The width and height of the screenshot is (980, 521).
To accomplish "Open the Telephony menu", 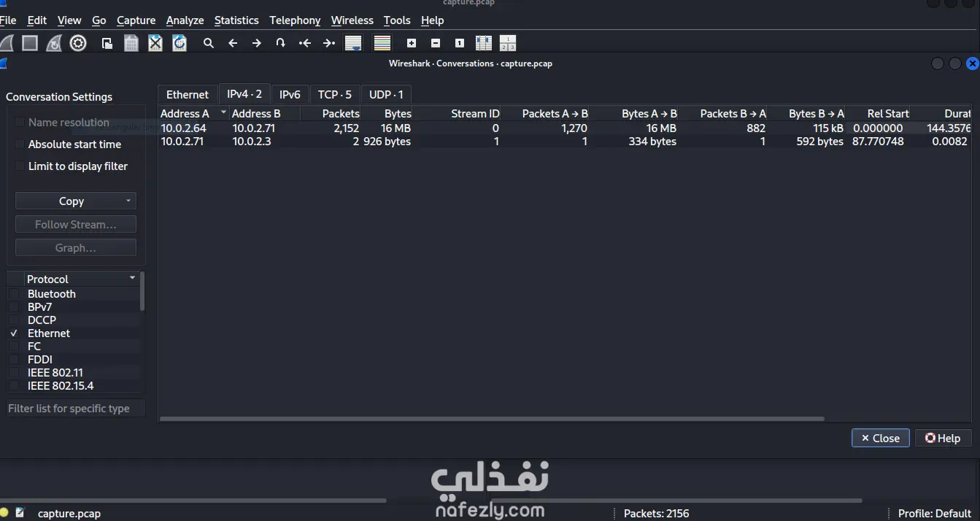I will (x=295, y=20).
